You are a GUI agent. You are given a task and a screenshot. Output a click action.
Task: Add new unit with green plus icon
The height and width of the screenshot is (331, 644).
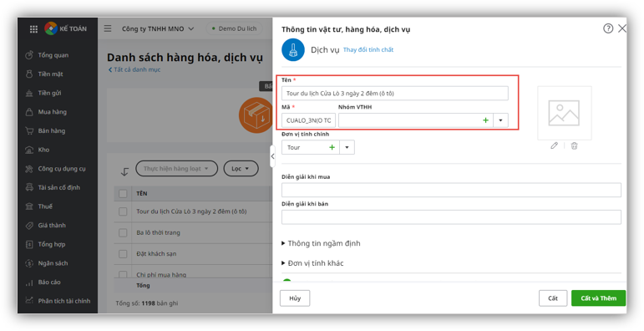[332, 147]
